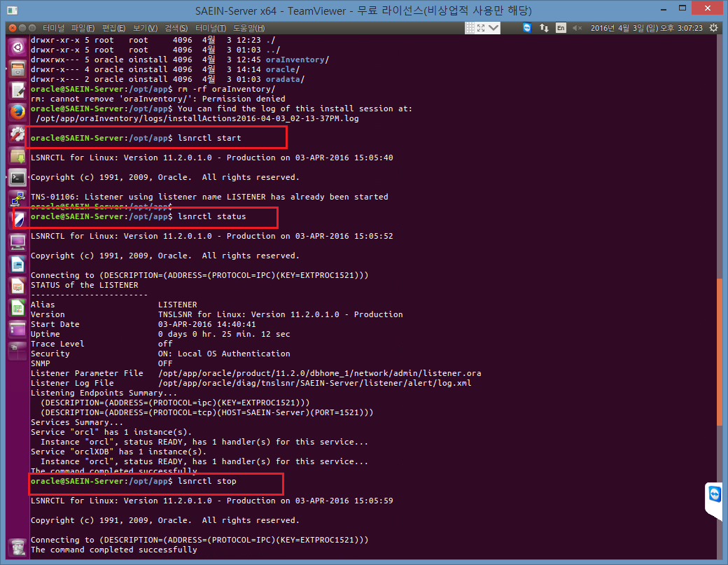Screen dimensions: 728x565
Task: Close the terminal with the red button
Action: (x=13, y=28)
